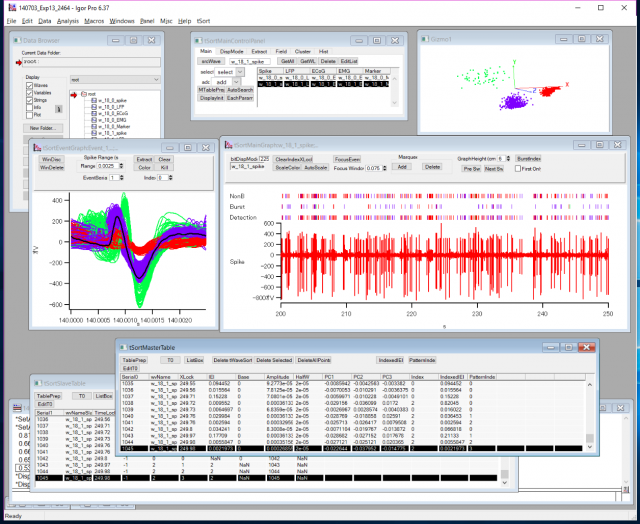The image size is (640, 524).
Task: Click the Color button in event graph
Action: (144, 167)
